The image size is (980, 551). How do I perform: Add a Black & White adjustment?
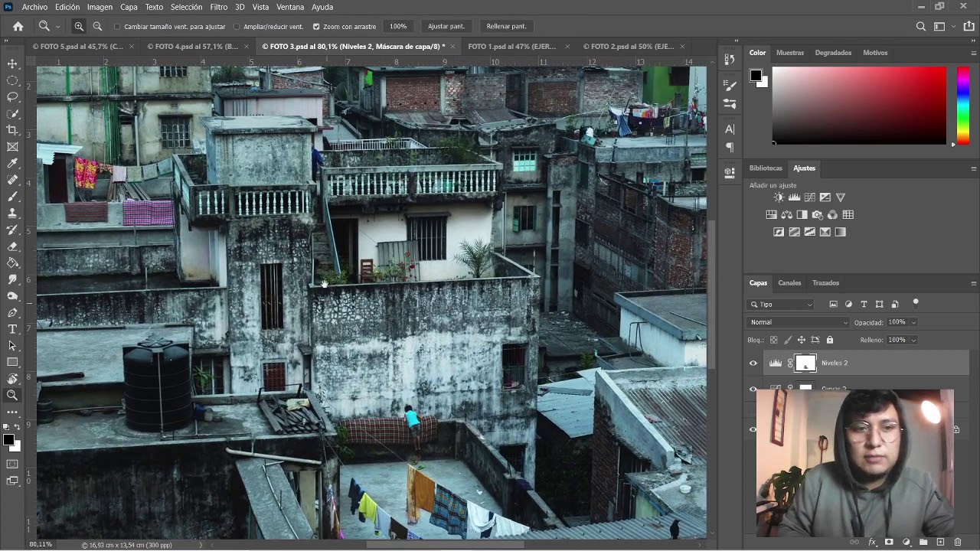(802, 215)
